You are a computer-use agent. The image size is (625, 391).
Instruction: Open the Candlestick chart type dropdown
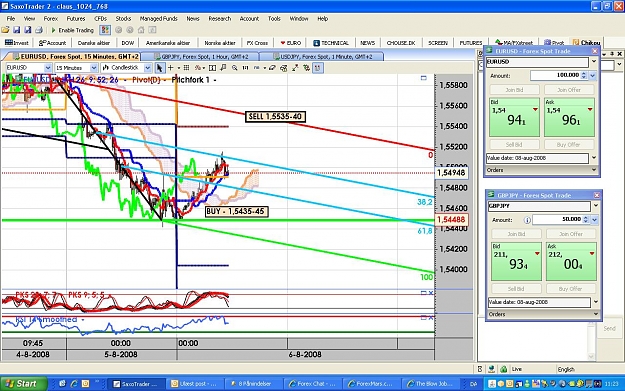(147, 68)
